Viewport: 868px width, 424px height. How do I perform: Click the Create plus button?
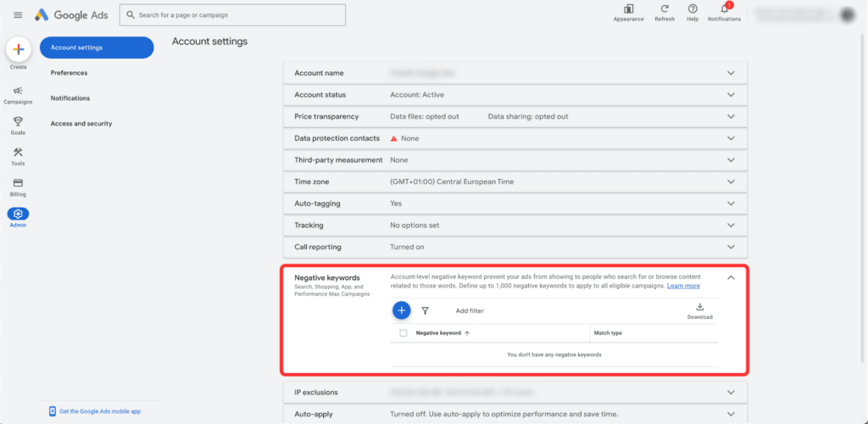point(19,49)
